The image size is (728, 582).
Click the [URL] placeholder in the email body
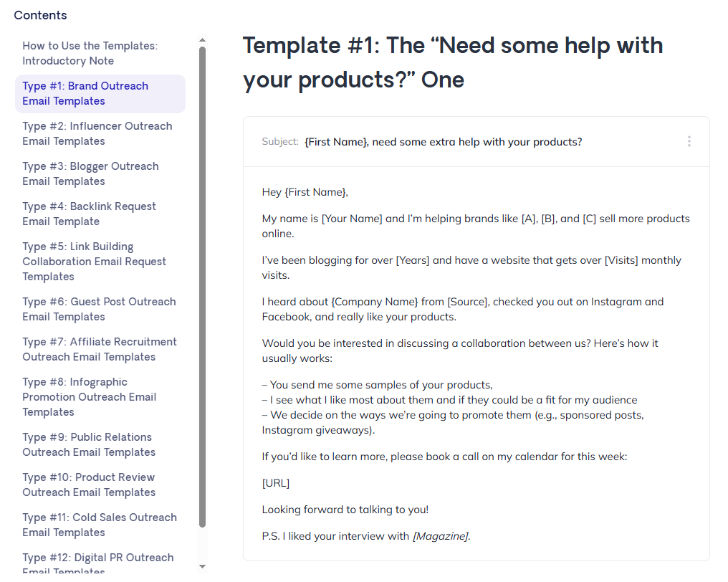[275, 482]
